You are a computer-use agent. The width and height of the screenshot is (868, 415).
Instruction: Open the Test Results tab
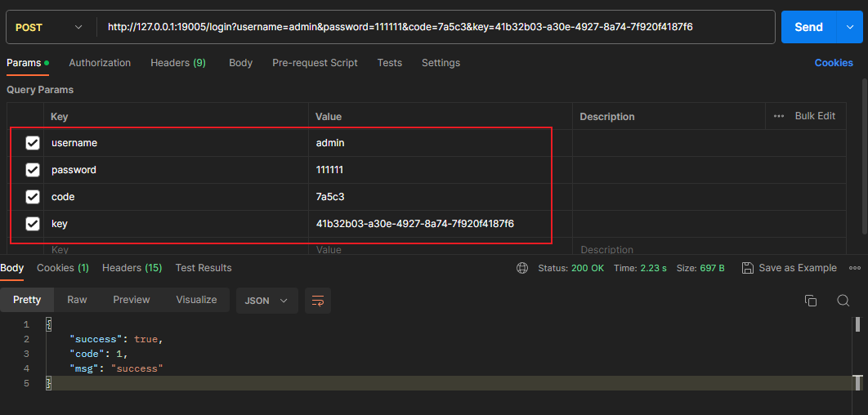click(204, 268)
